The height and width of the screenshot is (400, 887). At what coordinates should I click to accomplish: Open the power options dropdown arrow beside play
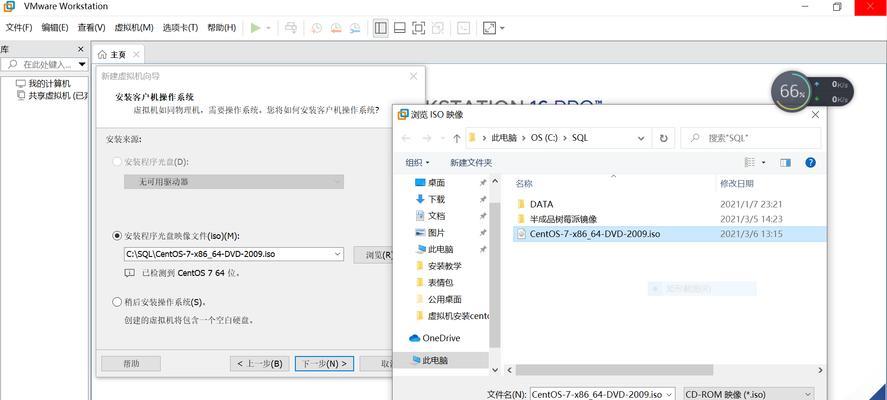tap(268, 28)
